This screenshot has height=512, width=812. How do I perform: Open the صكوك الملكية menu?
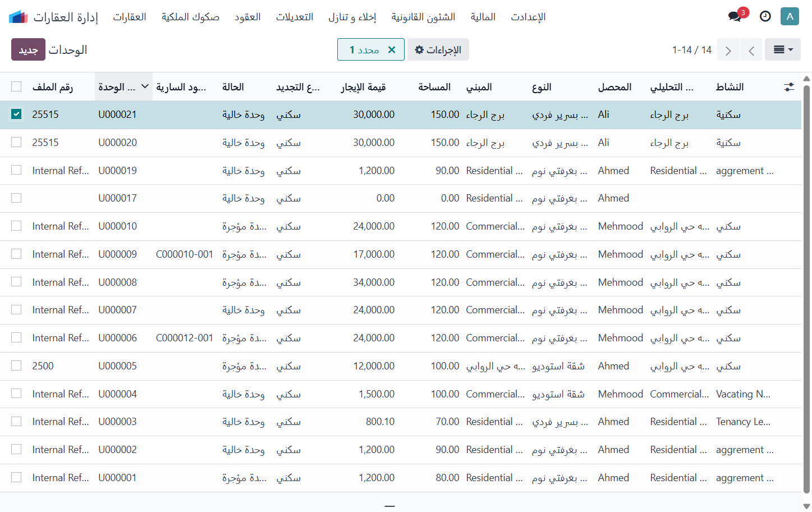pyautogui.click(x=190, y=17)
